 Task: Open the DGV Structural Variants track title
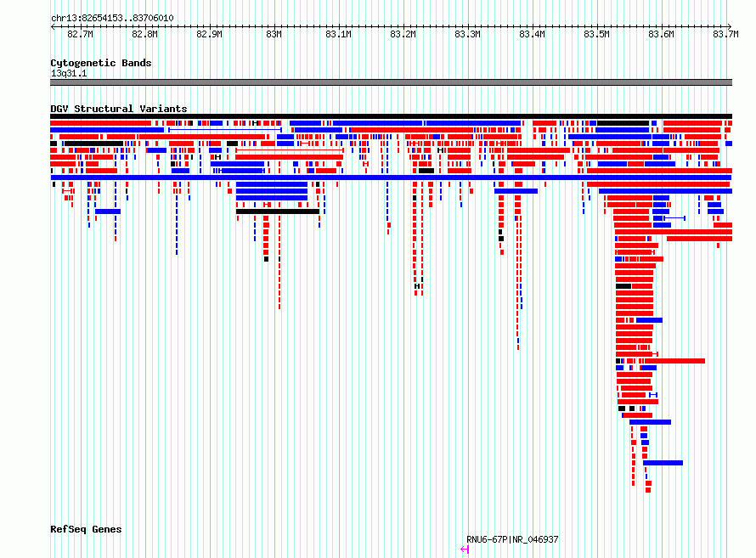pyautogui.click(x=119, y=109)
